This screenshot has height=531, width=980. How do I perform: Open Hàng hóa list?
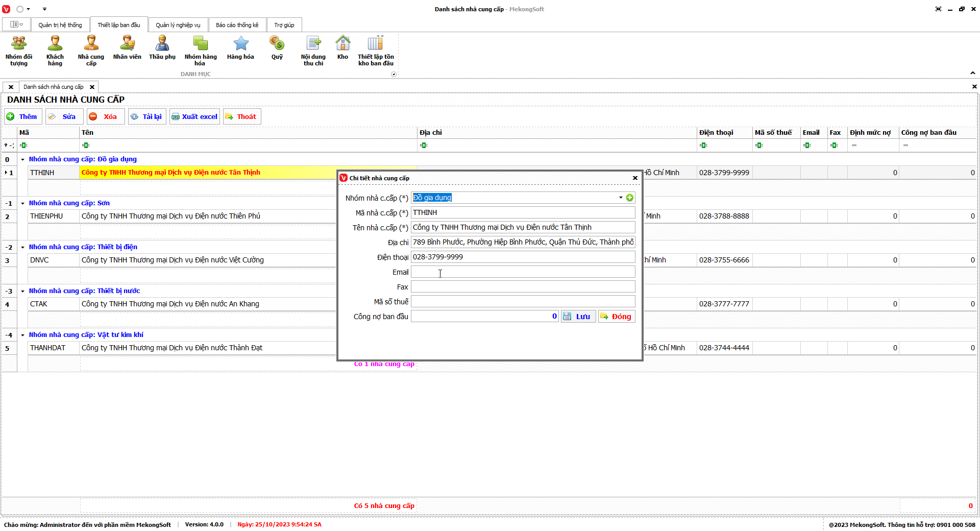240,48
